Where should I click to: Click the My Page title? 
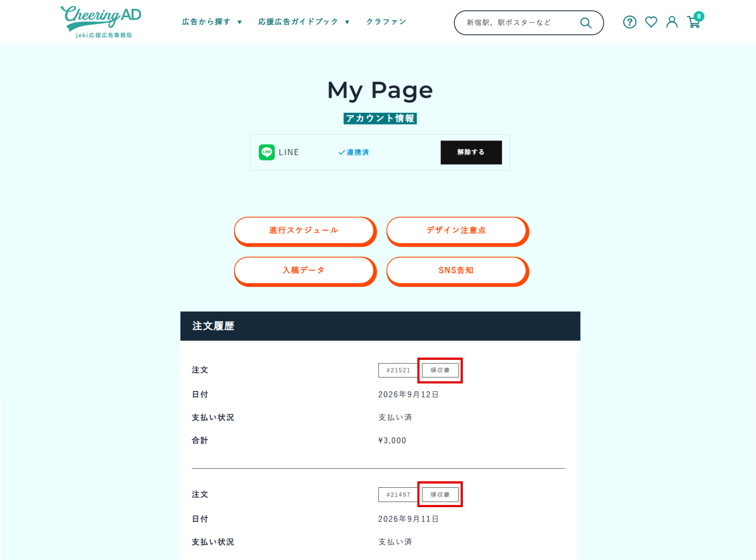(380, 90)
